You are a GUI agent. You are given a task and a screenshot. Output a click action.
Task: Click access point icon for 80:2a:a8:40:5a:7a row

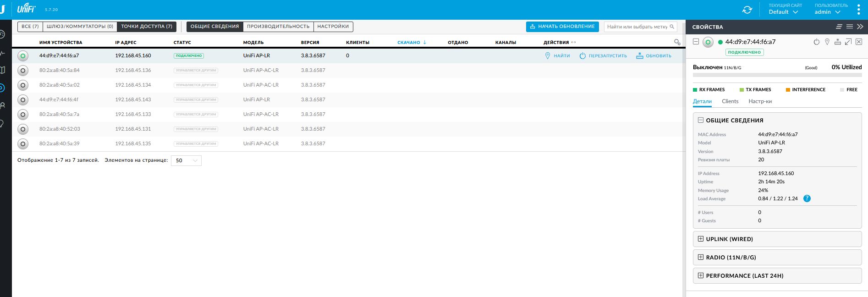[22, 115]
